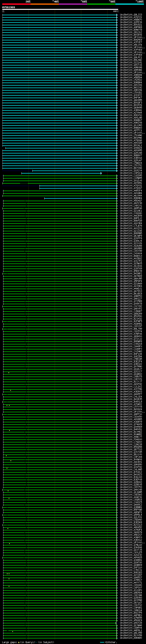
Task: Open hit UniRef100_Q2PEY6
Action: click(x=131, y=22)
